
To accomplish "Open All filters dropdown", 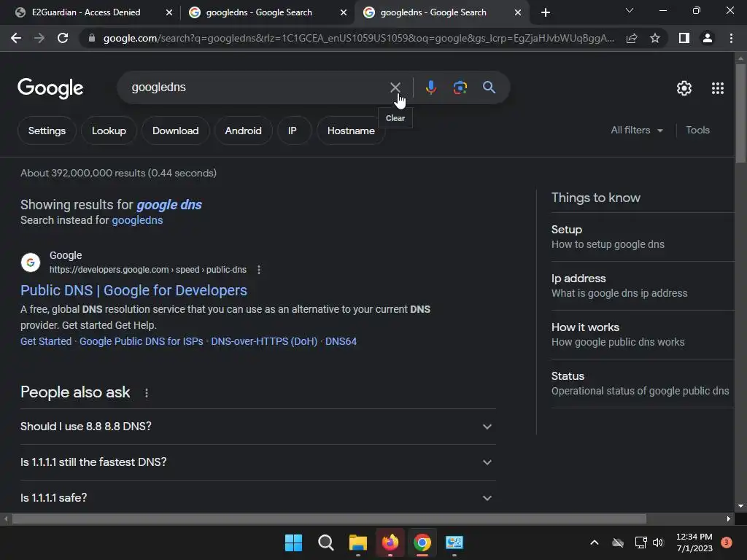I will pyautogui.click(x=637, y=130).
